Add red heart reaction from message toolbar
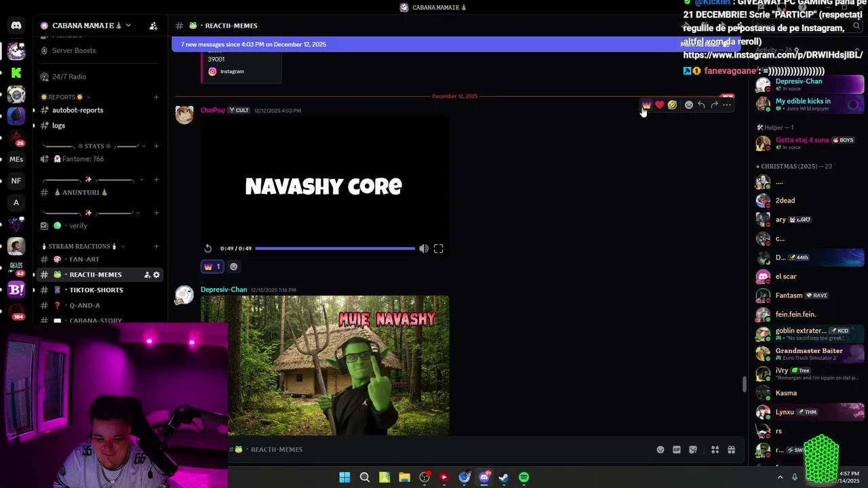The height and width of the screenshot is (488, 868). pos(659,105)
